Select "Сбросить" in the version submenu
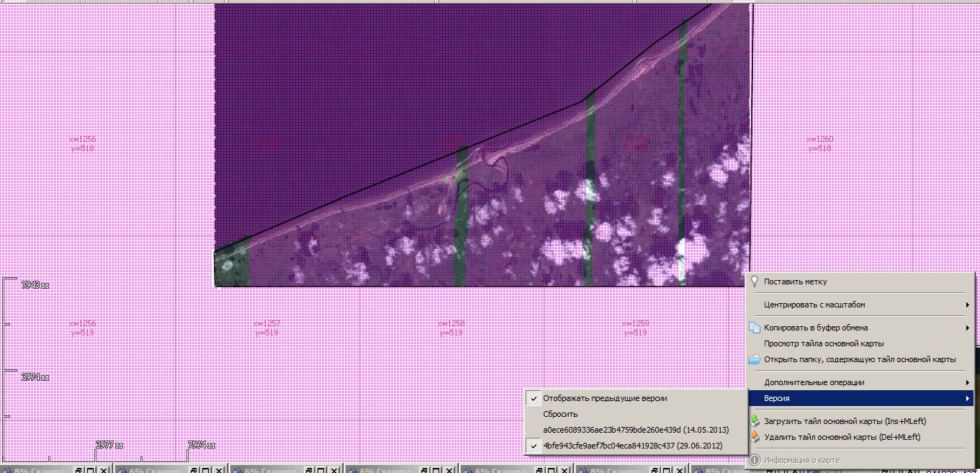 (560, 414)
